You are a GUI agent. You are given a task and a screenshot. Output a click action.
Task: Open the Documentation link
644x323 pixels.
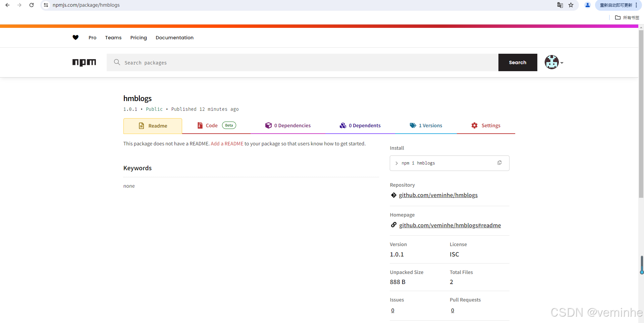pyautogui.click(x=174, y=38)
